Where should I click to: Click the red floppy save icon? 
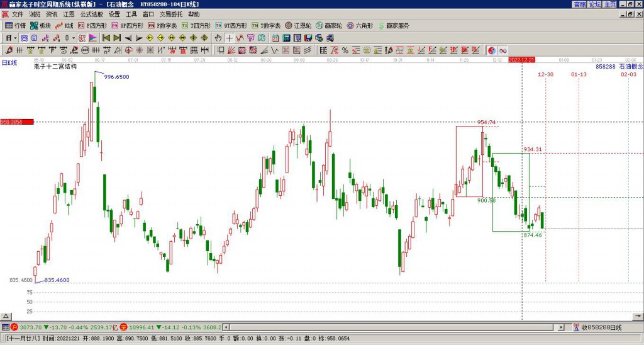click(x=308, y=38)
